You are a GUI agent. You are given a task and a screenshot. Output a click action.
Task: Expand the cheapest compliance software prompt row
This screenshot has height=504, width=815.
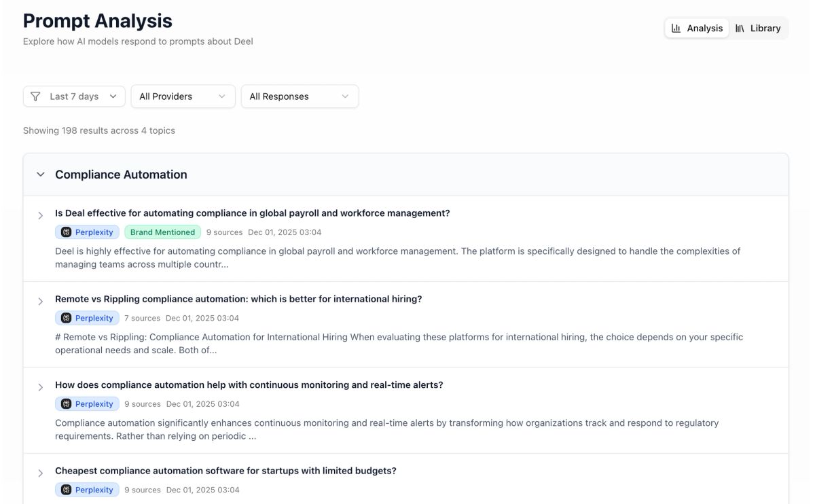(x=41, y=473)
